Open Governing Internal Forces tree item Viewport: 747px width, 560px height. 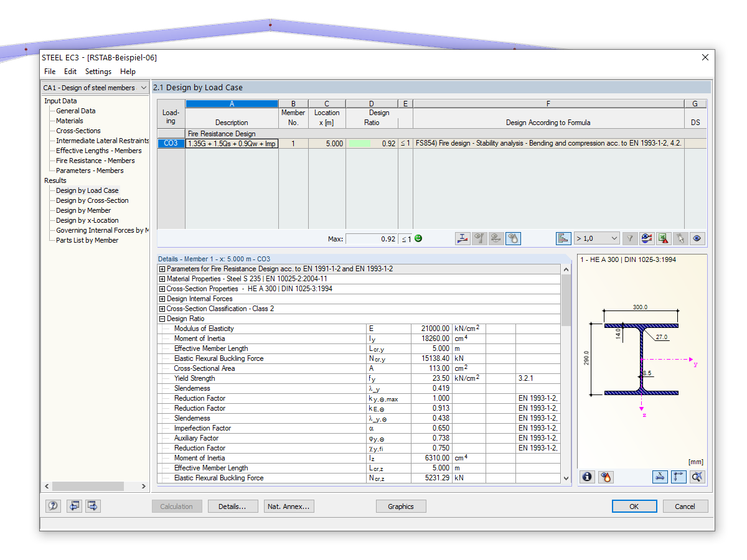coord(103,230)
